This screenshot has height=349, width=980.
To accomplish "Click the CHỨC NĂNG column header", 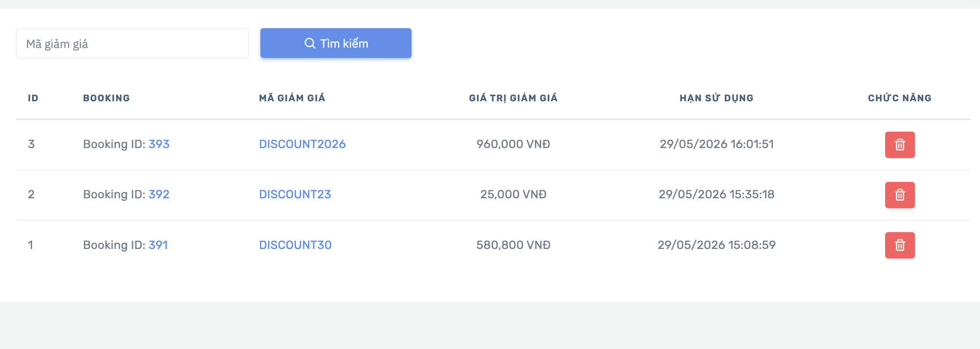I will point(900,98).
